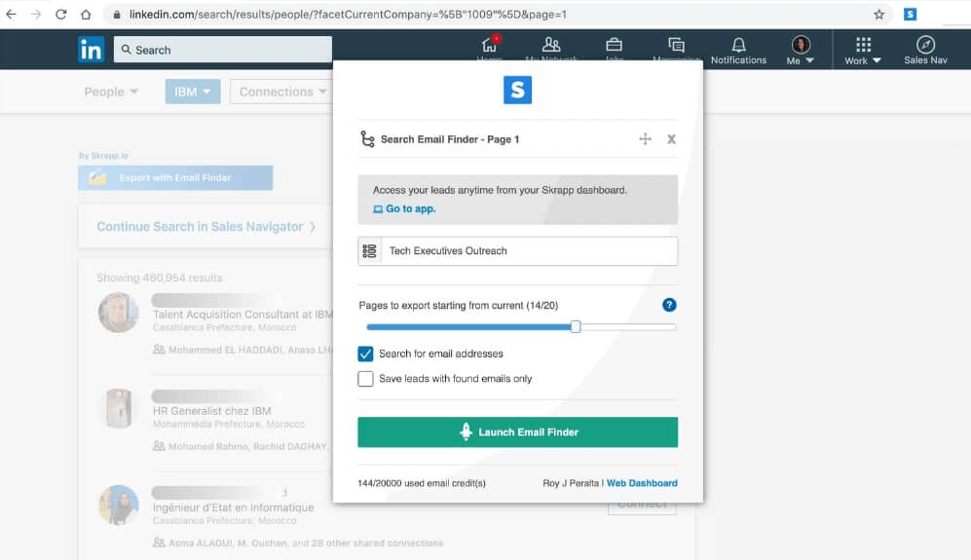Click the move crosshair icon in popup
Image resolution: width=971 pixels, height=560 pixels.
(645, 139)
